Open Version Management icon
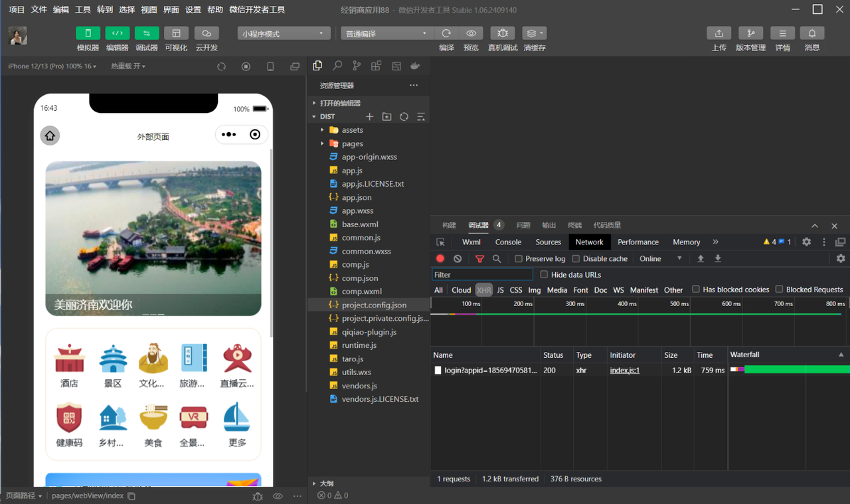This screenshot has height=504, width=850. [750, 33]
